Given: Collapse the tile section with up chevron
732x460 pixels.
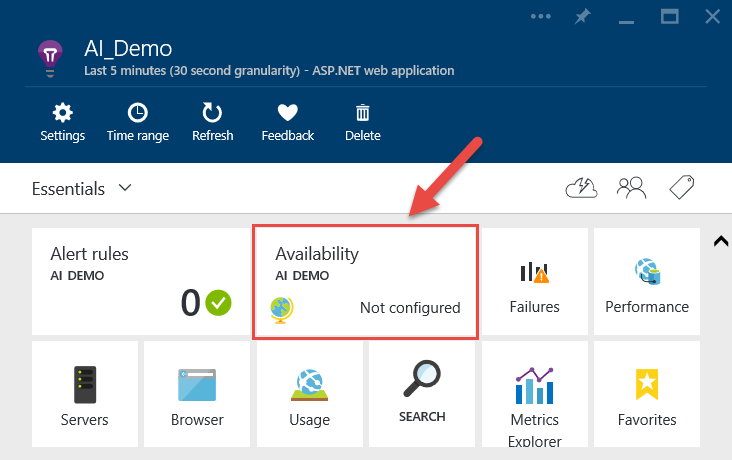Looking at the screenshot, I should pos(721,241).
